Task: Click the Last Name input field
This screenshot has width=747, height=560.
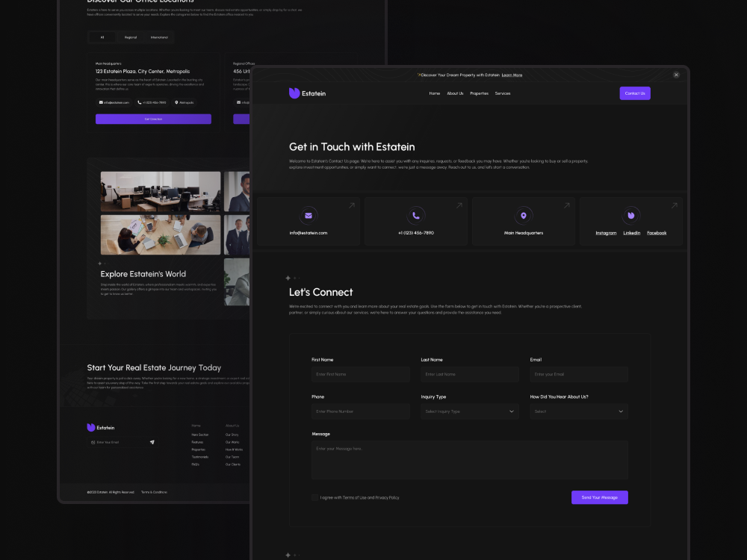Action: tap(469, 374)
